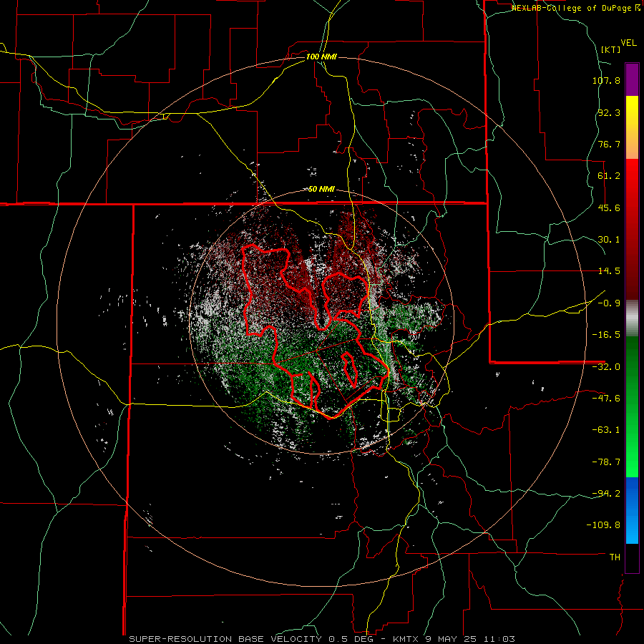Pick the red segment of velocity colorbar
This screenshot has height=644, width=644.
coord(632,229)
